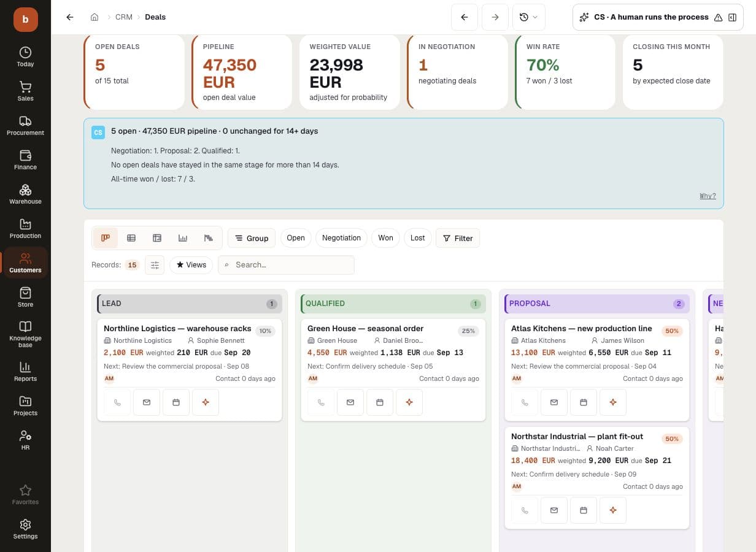756x552 pixels.
Task: Click the CRM breadcrumb
Action: click(124, 17)
